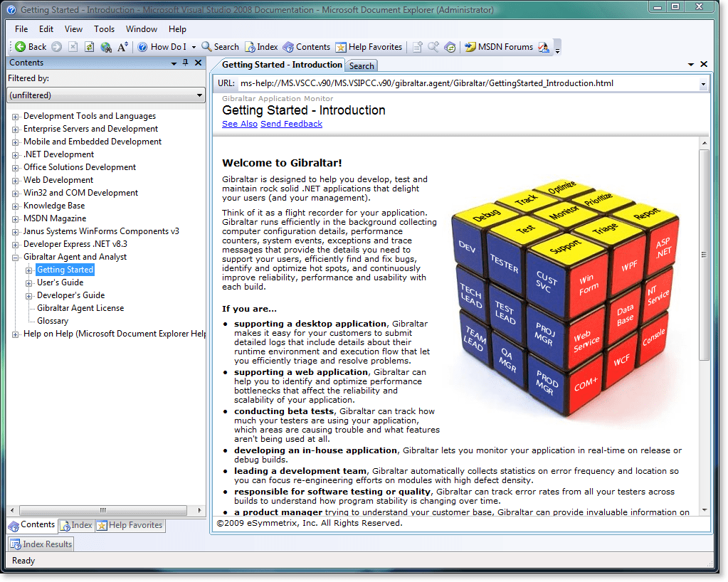Switch to Getting Started - Introduction tab
The width and height of the screenshot is (728, 582).
coord(282,65)
